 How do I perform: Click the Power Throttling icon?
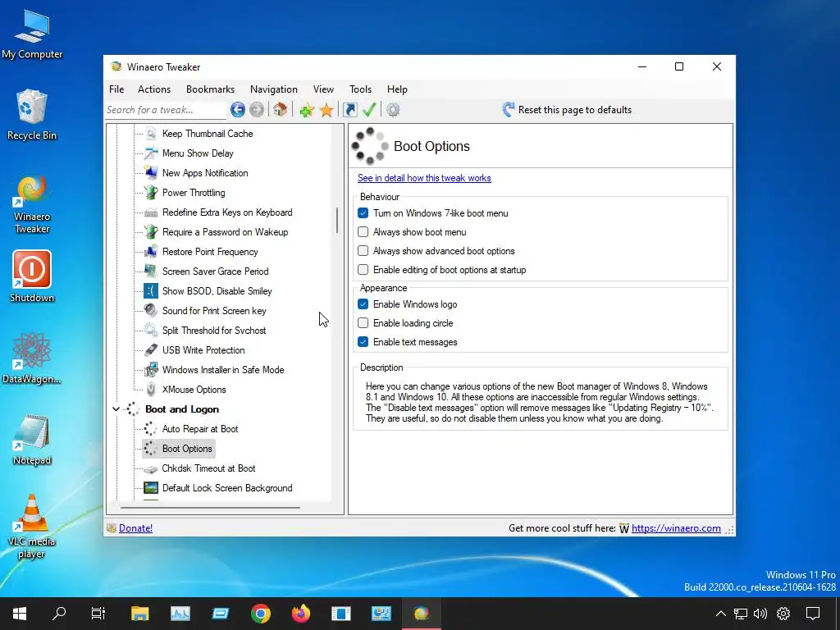click(x=151, y=192)
